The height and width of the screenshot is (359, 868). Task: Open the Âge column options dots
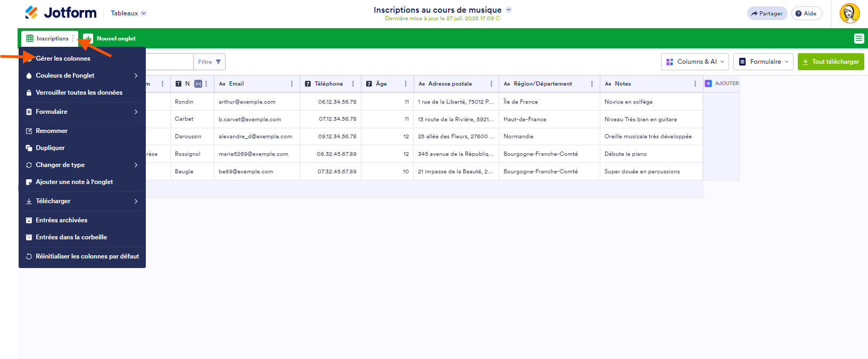click(406, 84)
